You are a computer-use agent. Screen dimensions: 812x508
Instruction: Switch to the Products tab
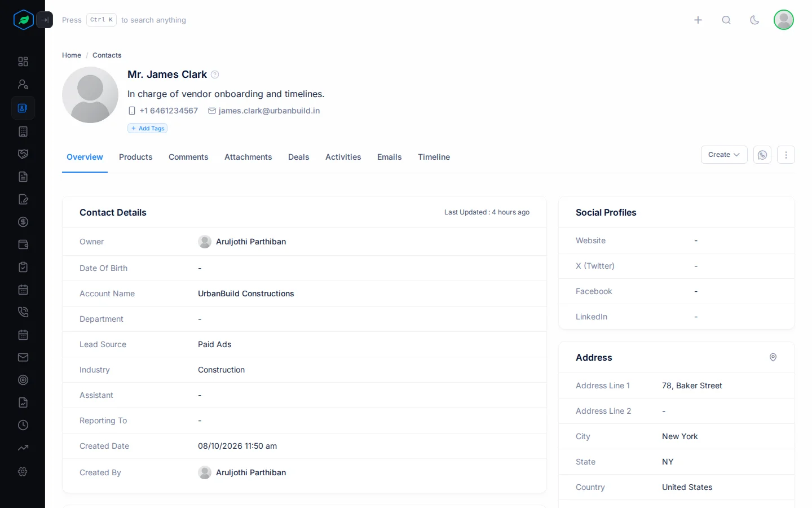coord(136,157)
